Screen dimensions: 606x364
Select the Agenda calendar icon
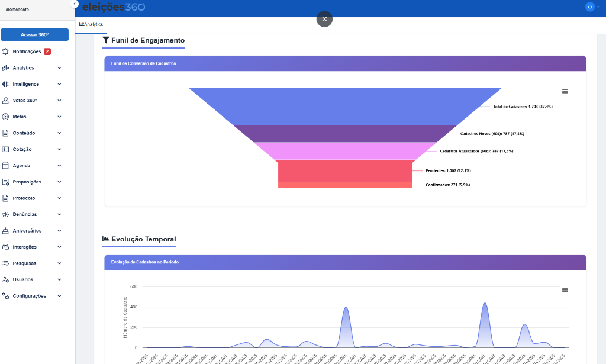click(7, 165)
